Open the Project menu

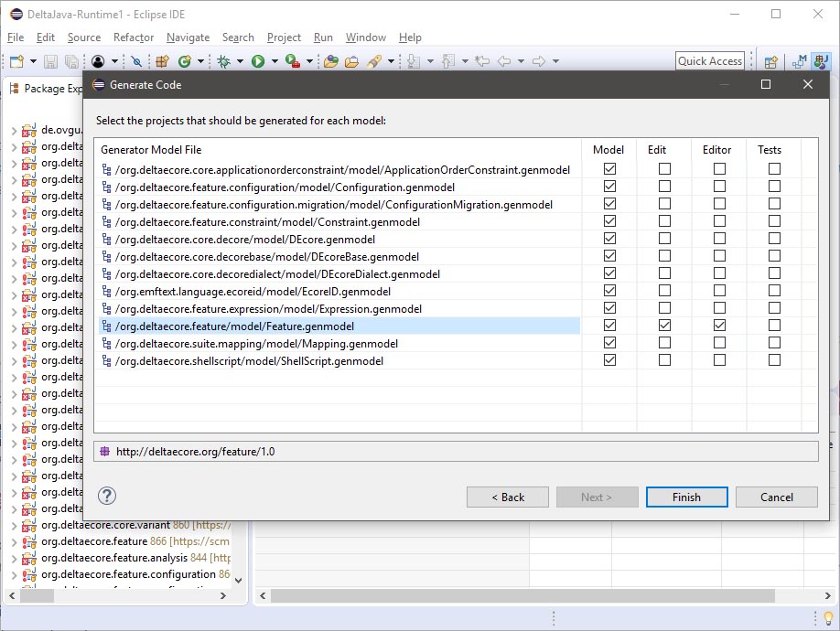284,37
